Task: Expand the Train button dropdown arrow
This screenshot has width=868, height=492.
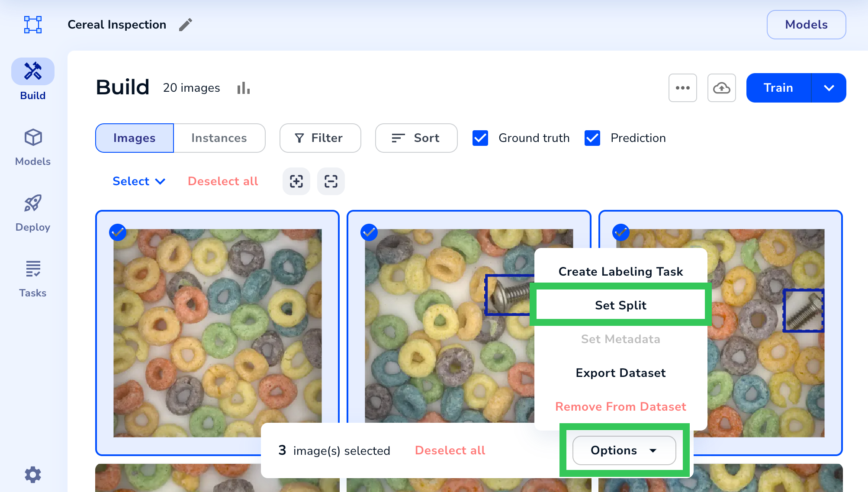Action: click(x=829, y=88)
